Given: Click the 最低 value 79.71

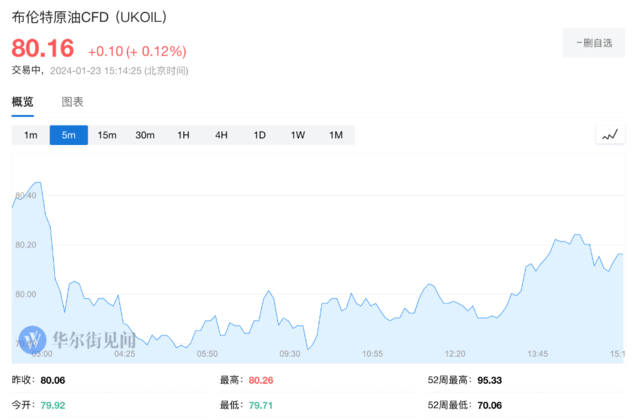Looking at the screenshot, I should pos(260,405).
